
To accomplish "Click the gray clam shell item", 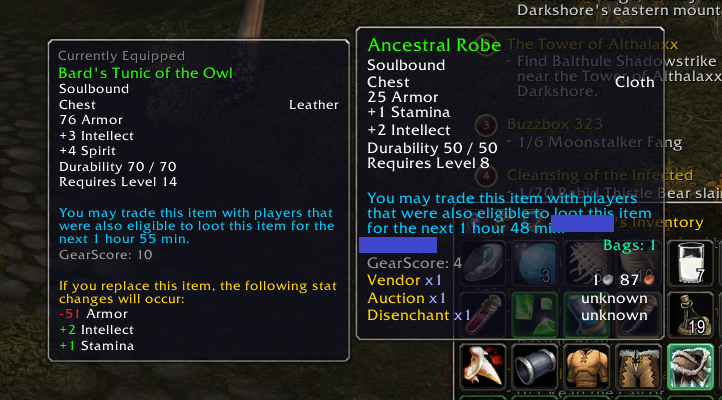I will 483,263.
